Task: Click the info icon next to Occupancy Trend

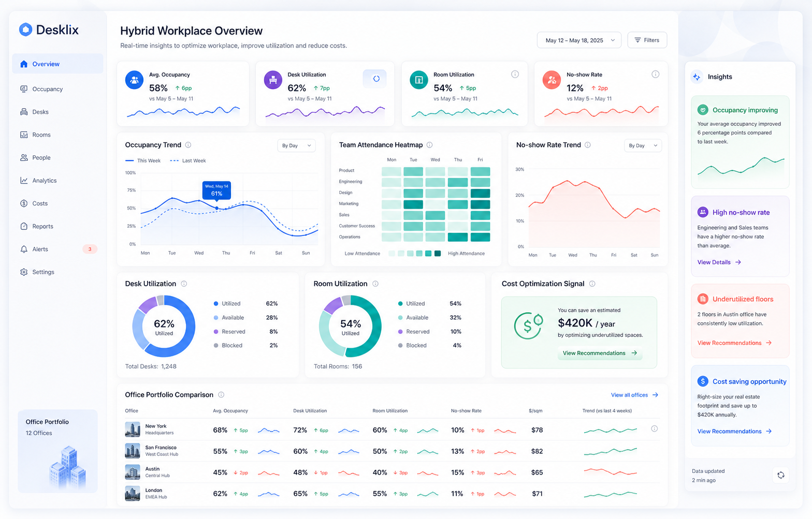Action: click(x=188, y=145)
